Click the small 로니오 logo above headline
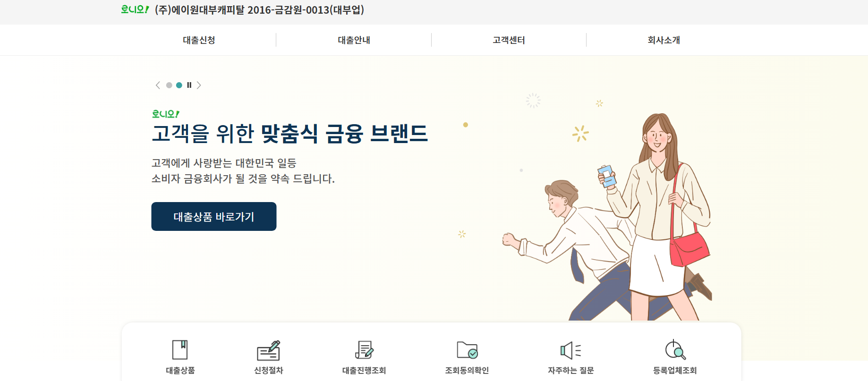 [166, 114]
